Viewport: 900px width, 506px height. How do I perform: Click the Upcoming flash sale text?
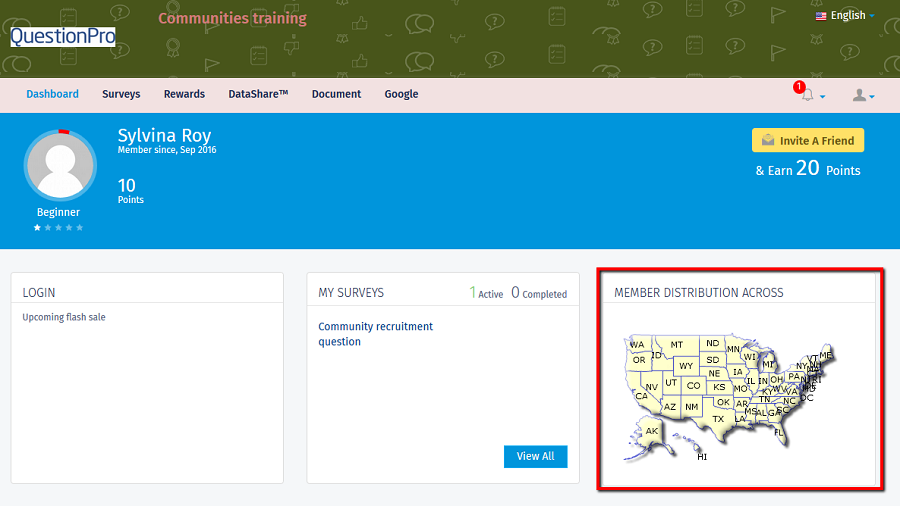pos(64,317)
